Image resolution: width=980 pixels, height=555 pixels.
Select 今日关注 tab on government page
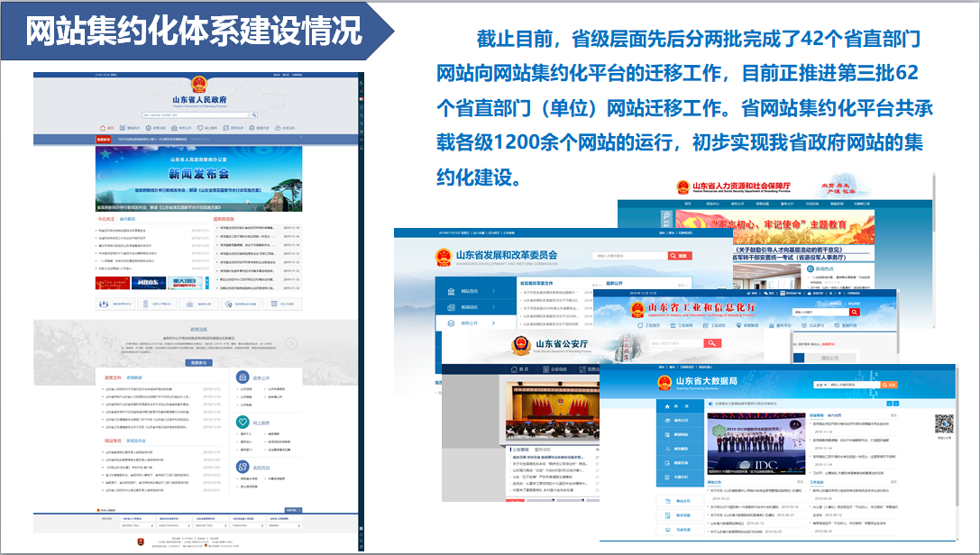click(106, 219)
